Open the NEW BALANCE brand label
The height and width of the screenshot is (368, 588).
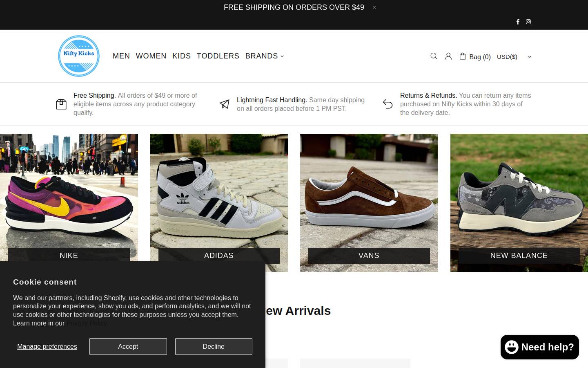(519, 256)
